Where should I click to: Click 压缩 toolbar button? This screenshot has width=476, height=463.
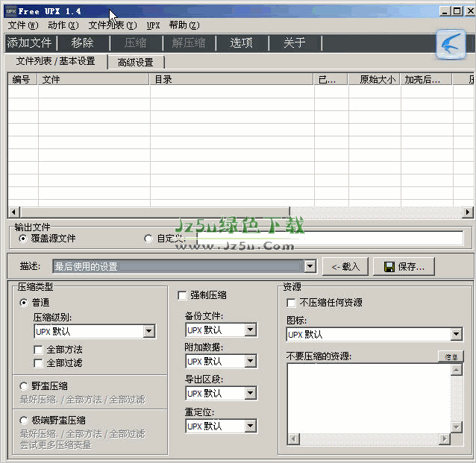136,42
